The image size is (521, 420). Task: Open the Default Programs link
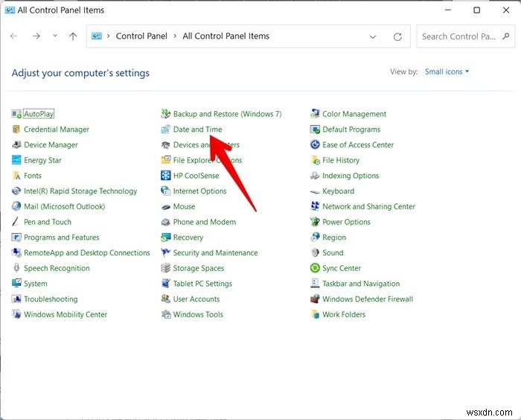[x=351, y=130]
